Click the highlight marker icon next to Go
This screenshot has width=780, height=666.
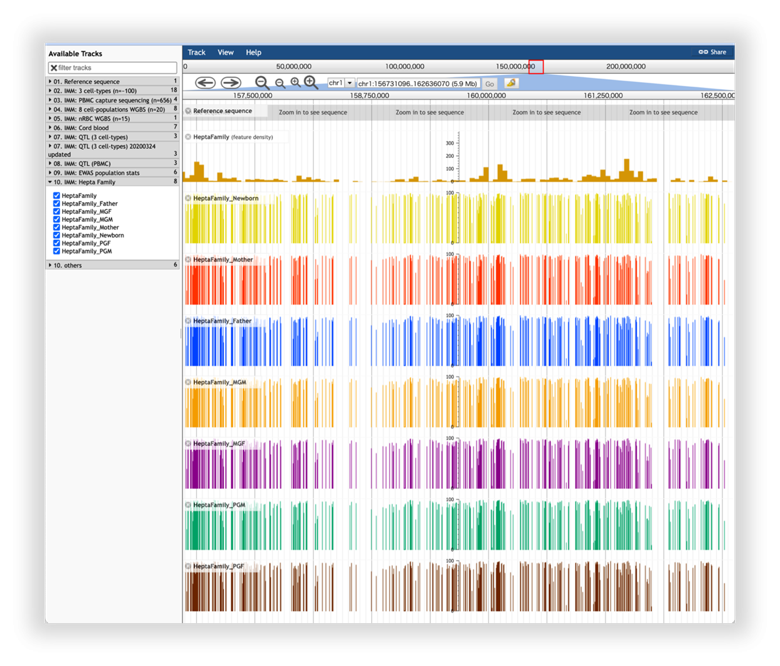(511, 83)
